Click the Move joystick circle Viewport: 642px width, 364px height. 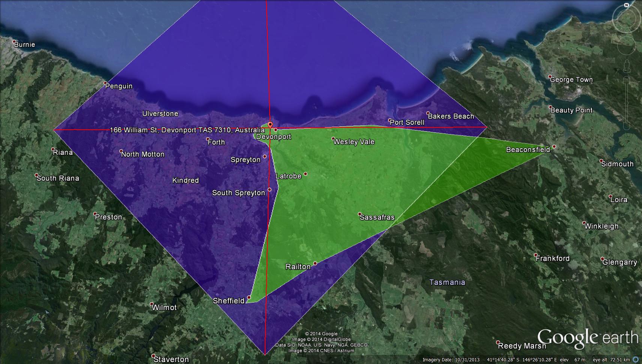[626, 45]
